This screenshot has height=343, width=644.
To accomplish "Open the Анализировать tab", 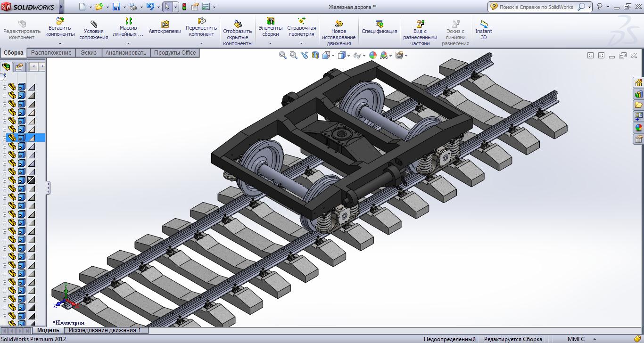I will [x=126, y=53].
